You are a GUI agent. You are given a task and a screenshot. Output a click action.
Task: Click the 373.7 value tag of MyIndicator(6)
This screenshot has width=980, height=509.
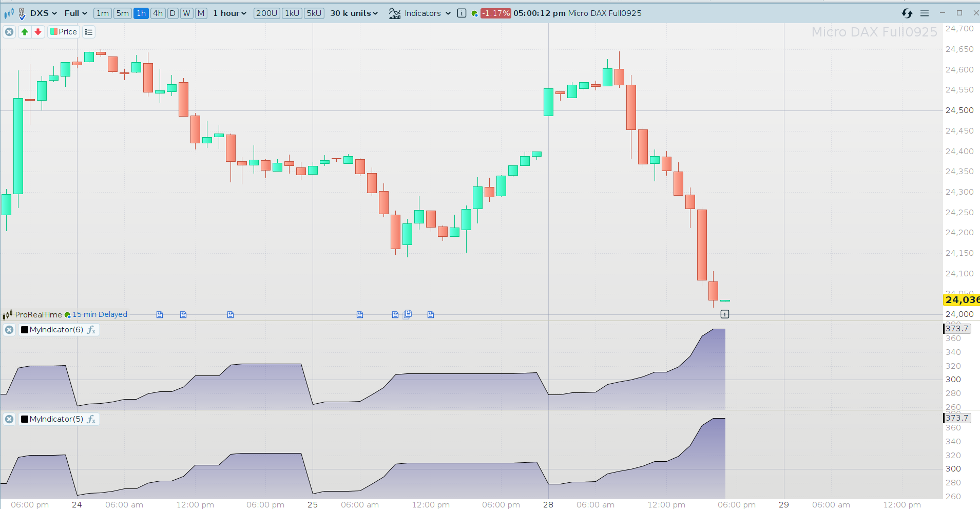point(957,329)
